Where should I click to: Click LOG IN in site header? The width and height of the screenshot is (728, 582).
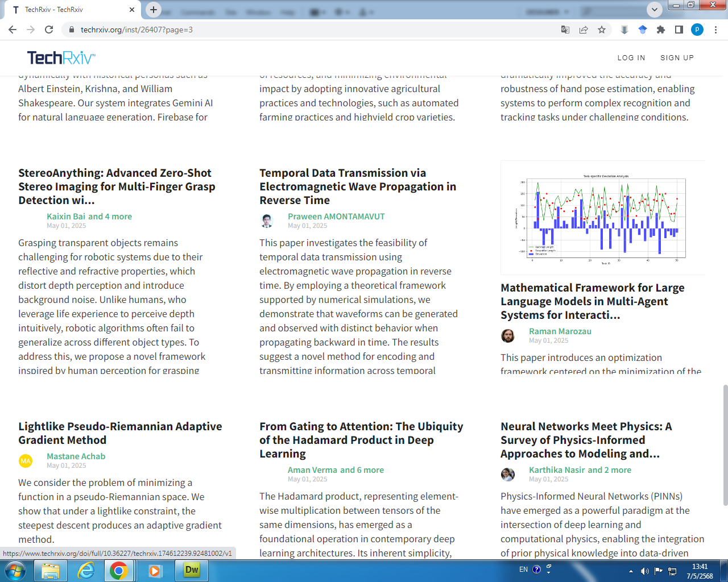click(x=631, y=58)
